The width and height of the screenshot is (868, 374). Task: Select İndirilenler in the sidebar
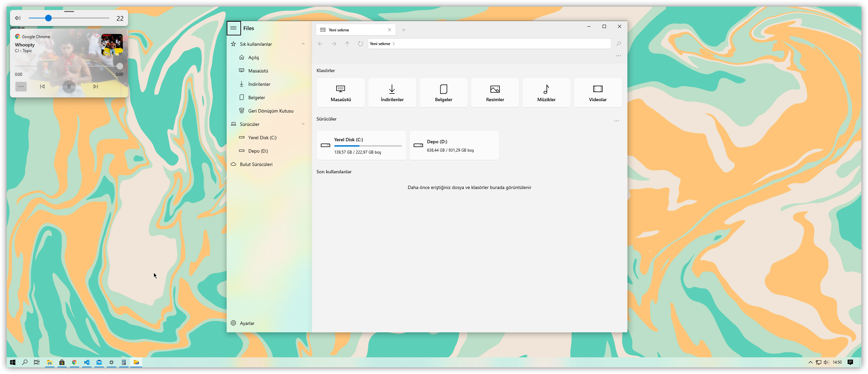tap(259, 84)
